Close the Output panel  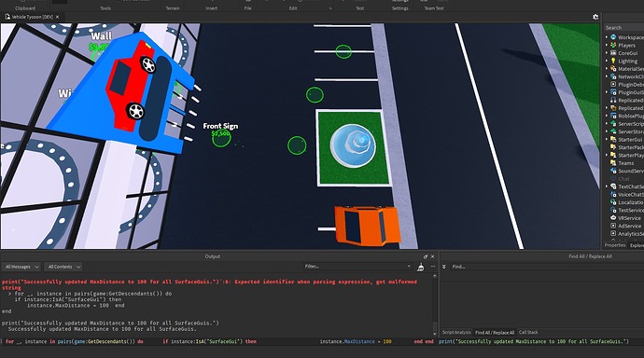[x=432, y=256]
